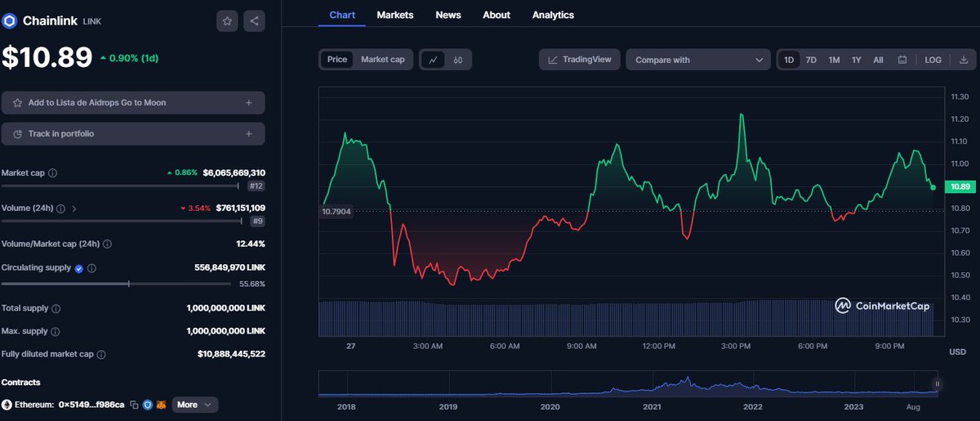Click the Ethereum address 0×5149...f986ca
Image resolution: width=980 pixels, height=421 pixels.
(91, 405)
